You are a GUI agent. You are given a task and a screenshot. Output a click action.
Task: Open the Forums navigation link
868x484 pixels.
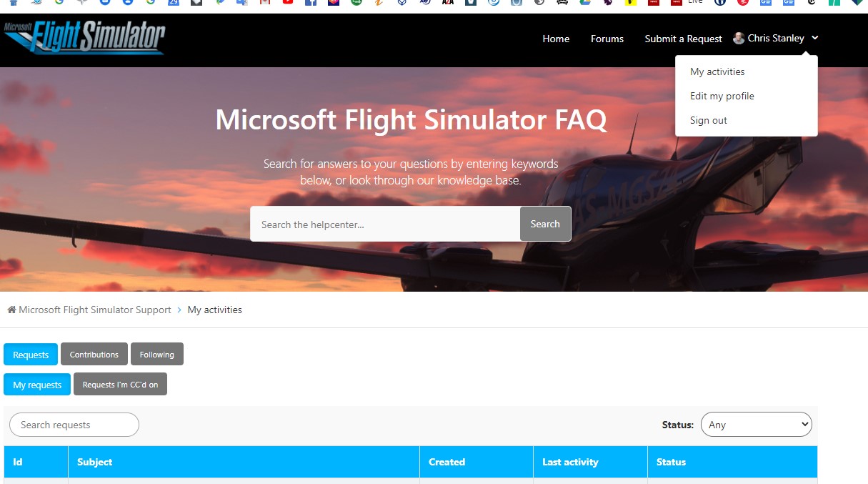click(607, 39)
